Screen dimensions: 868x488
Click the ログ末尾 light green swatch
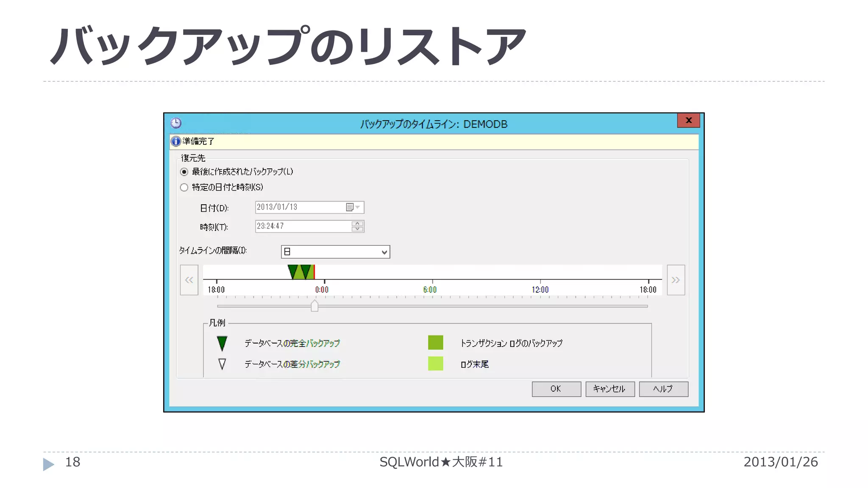point(436,363)
